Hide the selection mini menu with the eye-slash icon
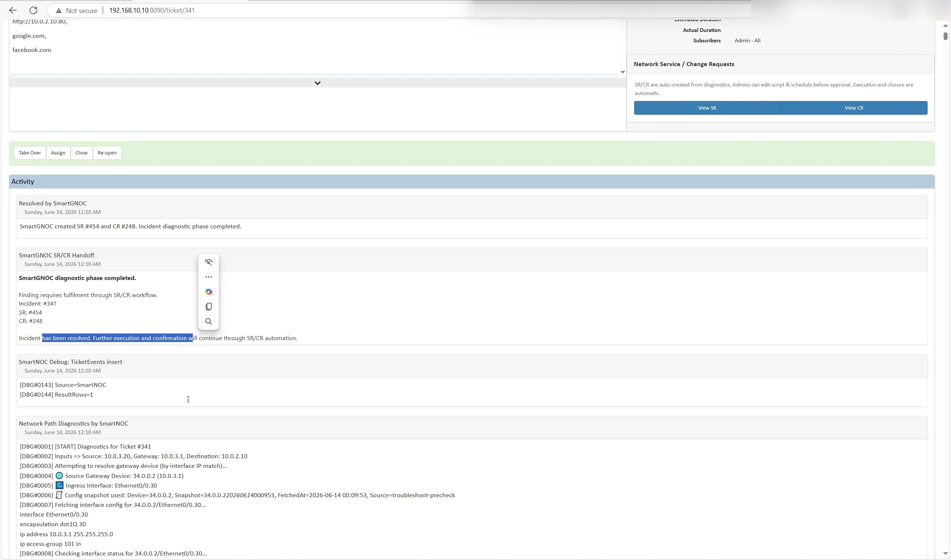This screenshot has width=951, height=560. [x=208, y=262]
